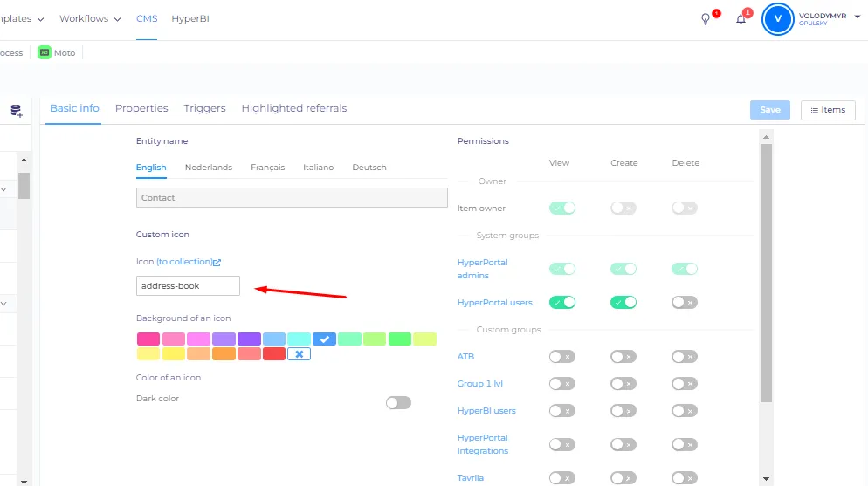This screenshot has width=868, height=486.
Task: Pick the bright green background swatch
Action: [400, 339]
